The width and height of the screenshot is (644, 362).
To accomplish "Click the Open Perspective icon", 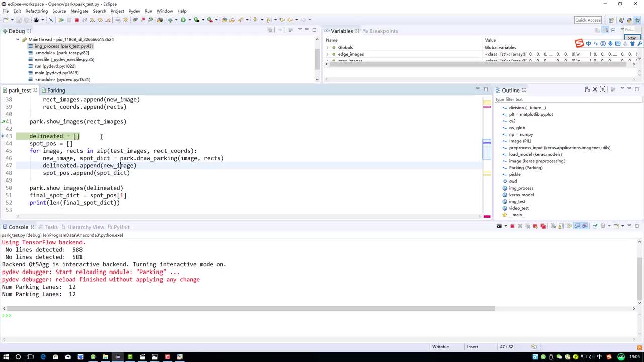I will coord(611,20).
